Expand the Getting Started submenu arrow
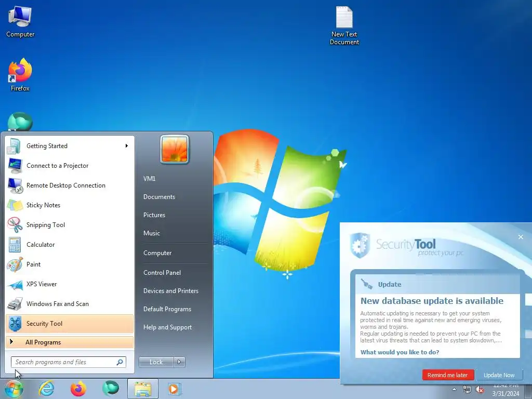This screenshot has width=532, height=399. [127, 146]
